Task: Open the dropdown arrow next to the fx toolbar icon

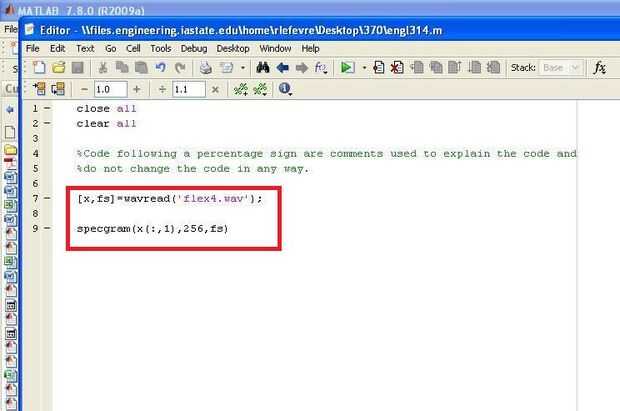Action: pos(325,72)
